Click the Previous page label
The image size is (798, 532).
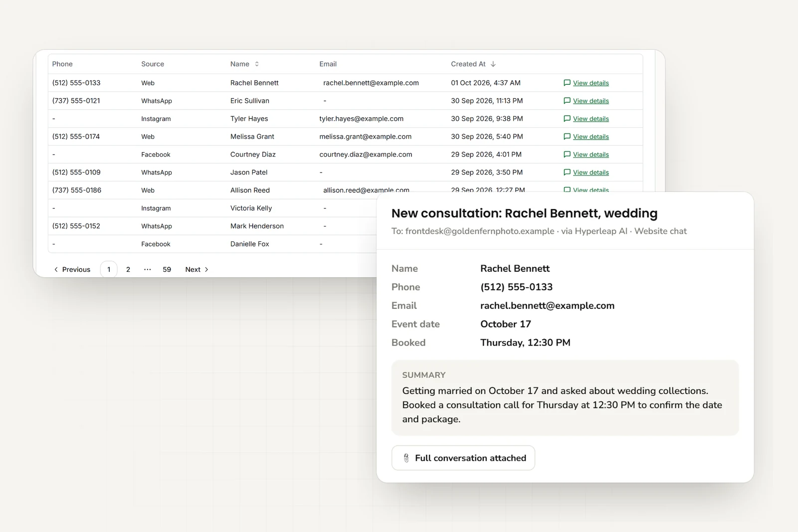76,269
